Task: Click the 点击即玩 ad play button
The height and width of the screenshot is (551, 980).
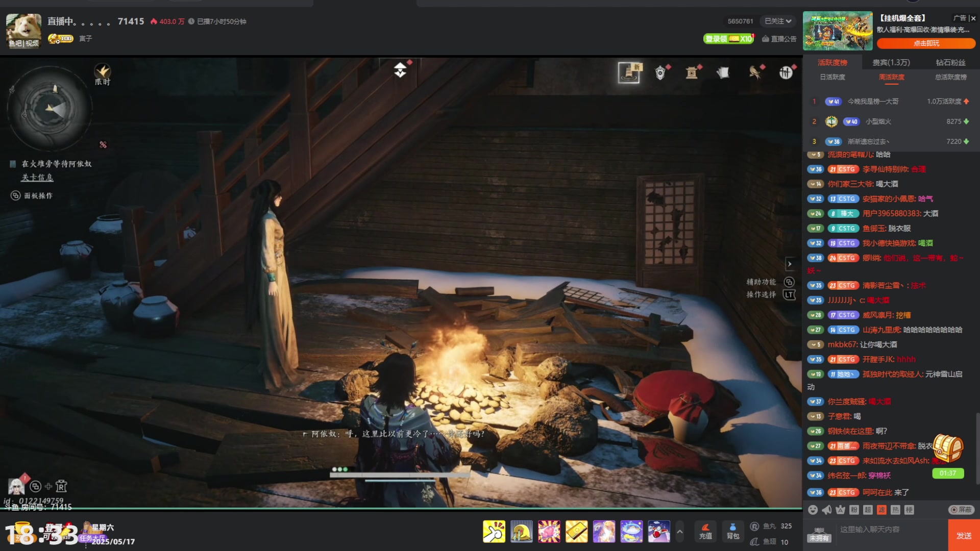Action: click(926, 43)
